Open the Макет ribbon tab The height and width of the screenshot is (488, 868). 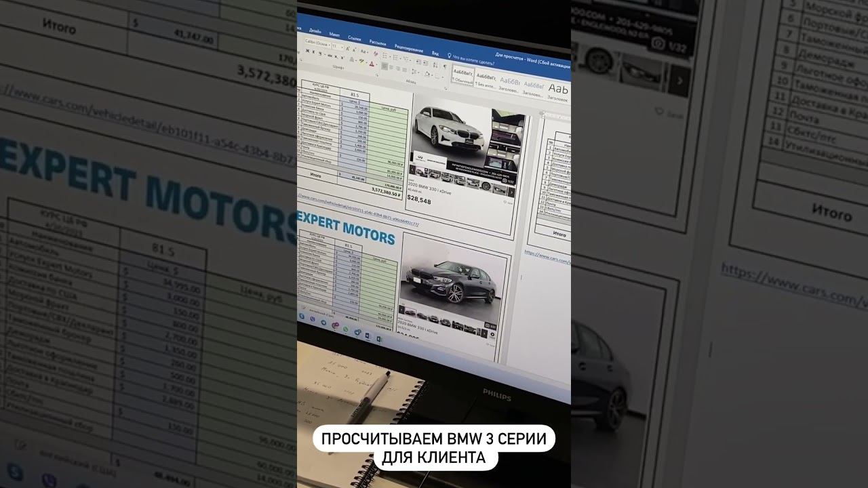[334, 34]
